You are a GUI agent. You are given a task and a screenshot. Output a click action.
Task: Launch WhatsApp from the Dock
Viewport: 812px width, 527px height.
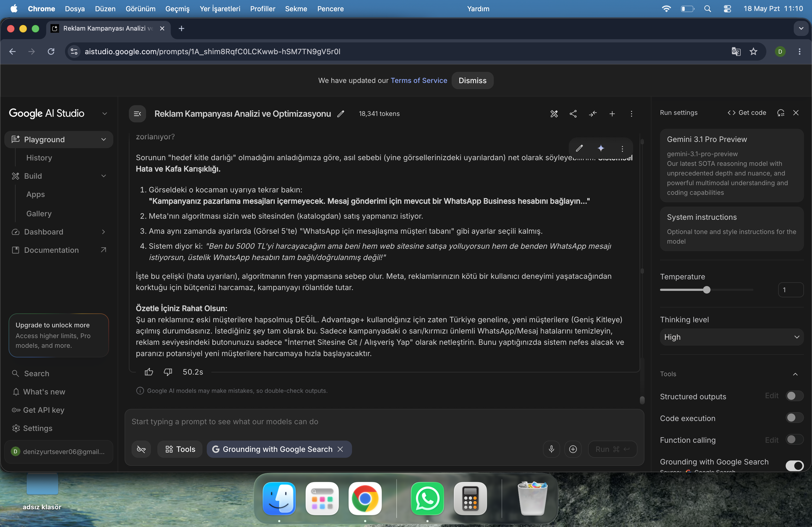pyautogui.click(x=427, y=498)
